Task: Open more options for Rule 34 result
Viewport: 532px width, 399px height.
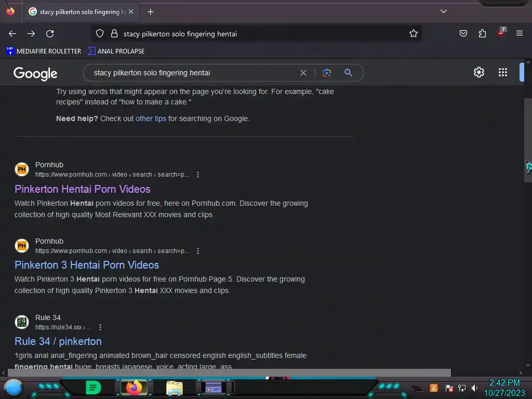Action: click(x=100, y=327)
